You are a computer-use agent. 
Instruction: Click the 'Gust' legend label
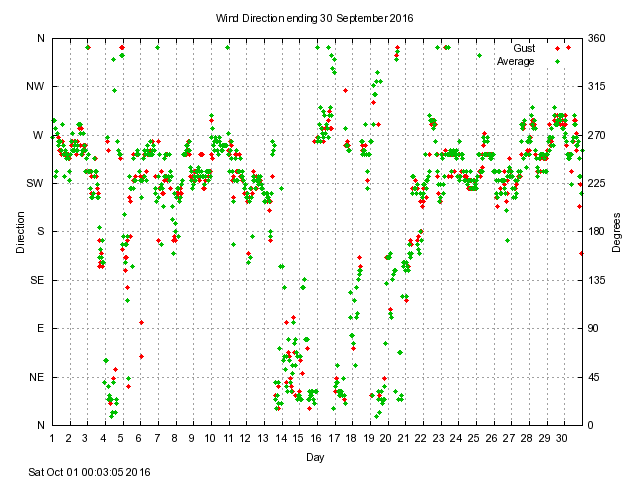[524, 48]
